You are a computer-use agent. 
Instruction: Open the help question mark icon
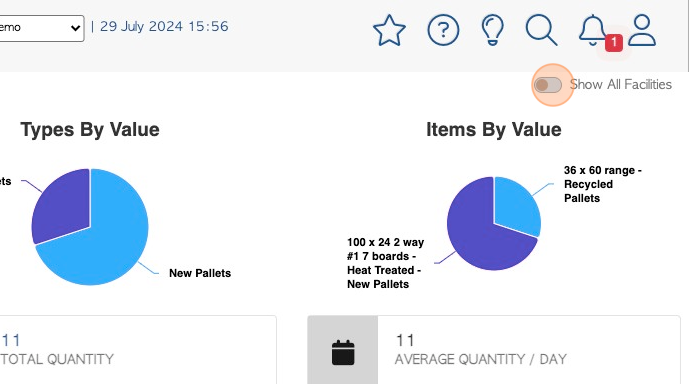[443, 30]
